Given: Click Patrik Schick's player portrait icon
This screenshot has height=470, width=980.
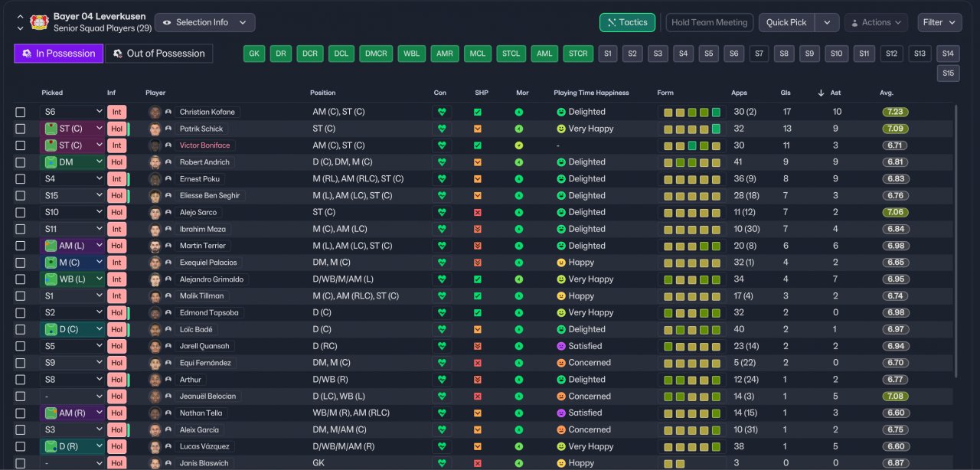Looking at the screenshot, I should 155,129.
